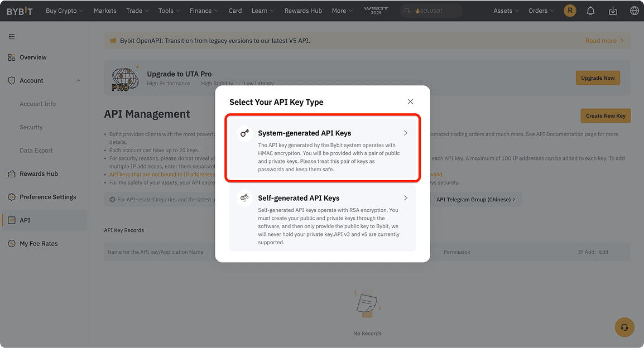Click the Bybit logo
The height and width of the screenshot is (348, 644).
pyautogui.click(x=20, y=10)
